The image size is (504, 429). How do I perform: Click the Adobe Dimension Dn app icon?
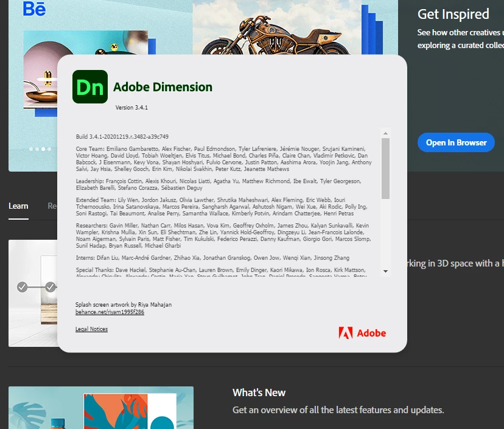[x=90, y=87]
